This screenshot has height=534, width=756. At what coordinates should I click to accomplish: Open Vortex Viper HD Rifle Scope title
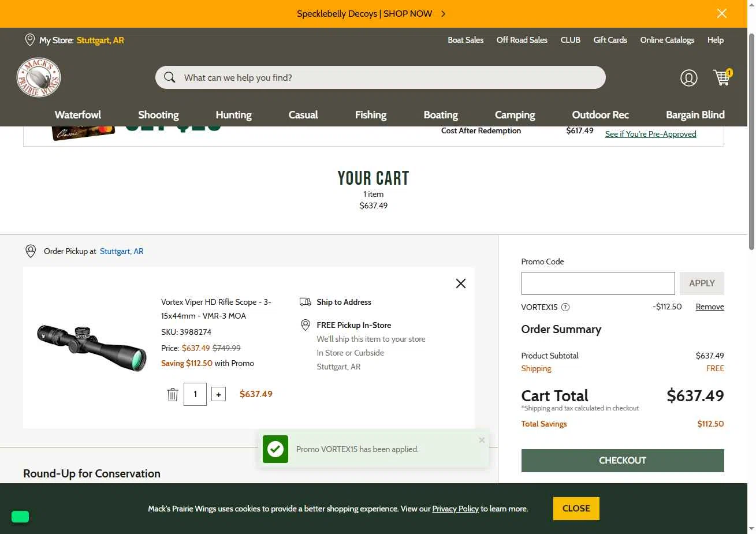click(216, 309)
